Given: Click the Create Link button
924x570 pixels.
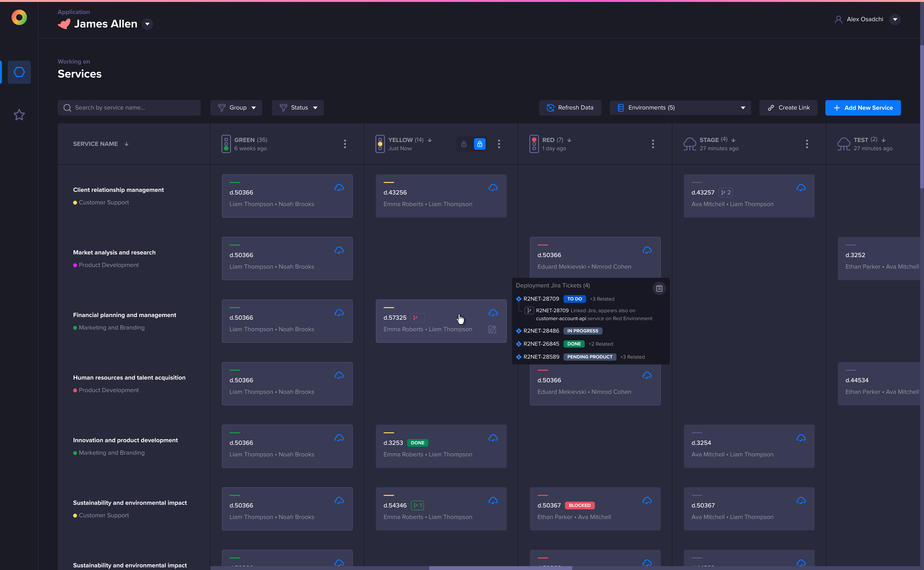Looking at the screenshot, I should click(x=788, y=108).
